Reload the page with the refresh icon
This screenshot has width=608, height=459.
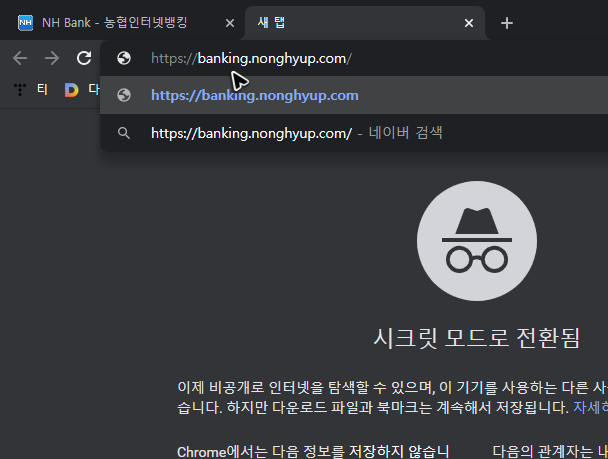(84, 58)
